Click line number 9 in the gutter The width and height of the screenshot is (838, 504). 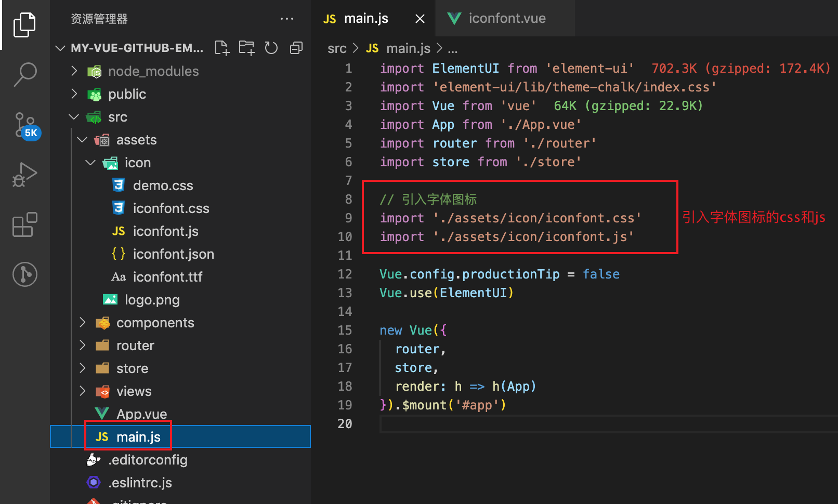348,218
